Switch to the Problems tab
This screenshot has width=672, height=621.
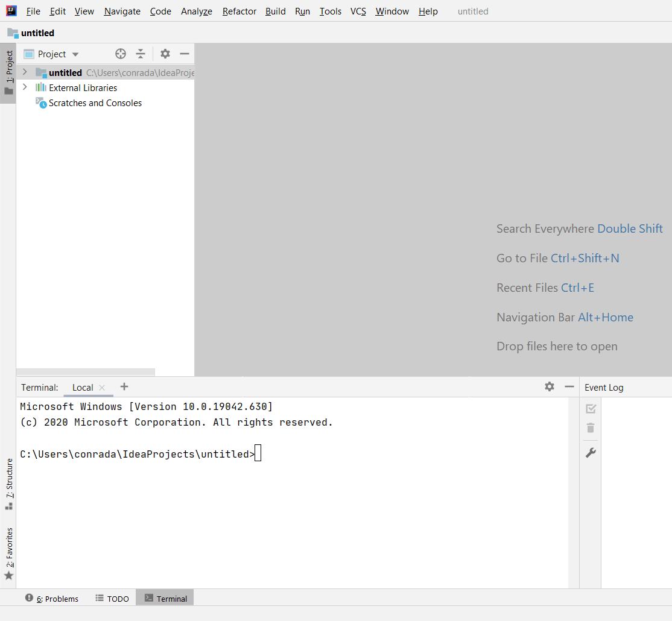pos(52,599)
